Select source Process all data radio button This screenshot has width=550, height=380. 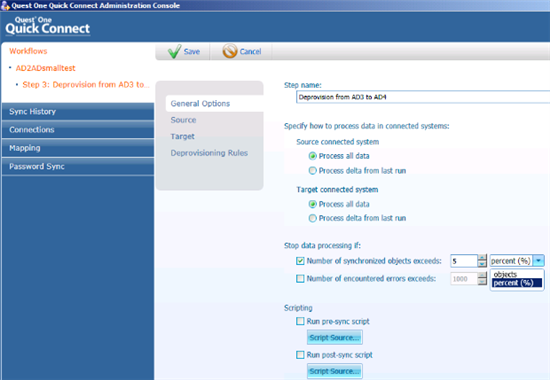click(x=312, y=156)
